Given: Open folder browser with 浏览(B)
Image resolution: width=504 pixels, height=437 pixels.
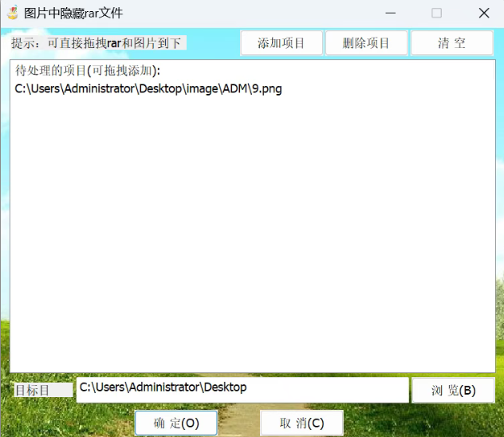Looking at the screenshot, I should point(453,391).
